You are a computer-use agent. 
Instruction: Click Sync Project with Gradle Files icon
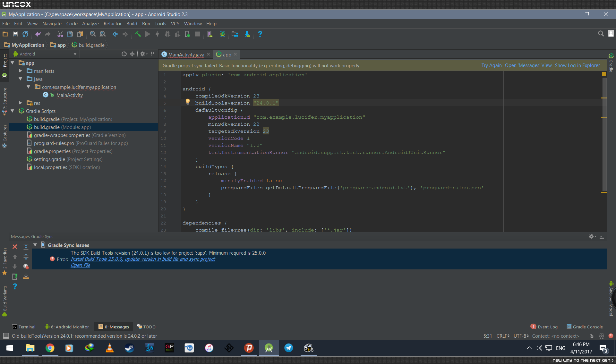(x=222, y=34)
